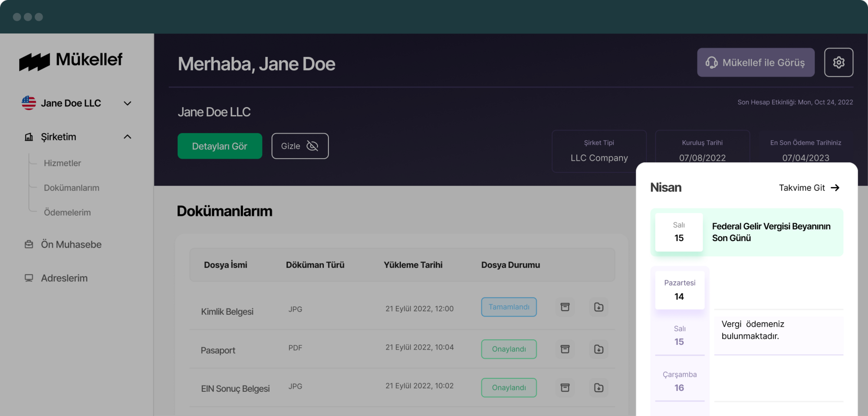This screenshot has height=416, width=868.
Task: Sort by the Yükleme Tarihi column header
Action: click(413, 265)
